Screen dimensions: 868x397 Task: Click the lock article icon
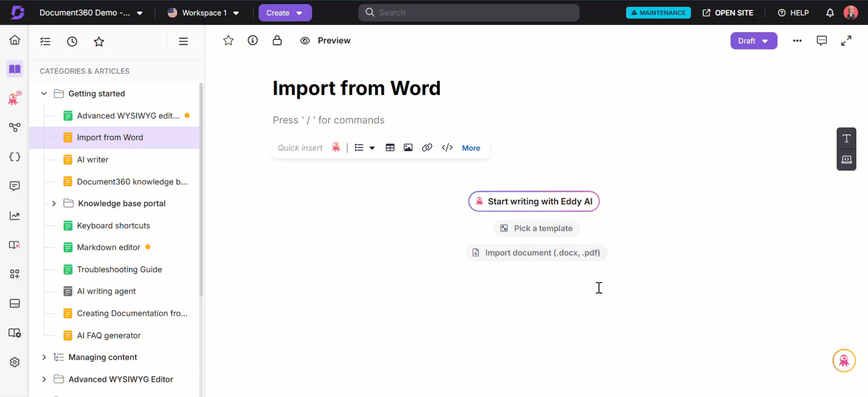277,41
